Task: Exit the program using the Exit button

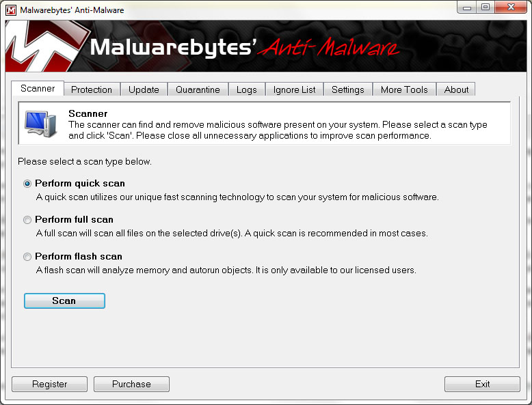Action: [482, 384]
